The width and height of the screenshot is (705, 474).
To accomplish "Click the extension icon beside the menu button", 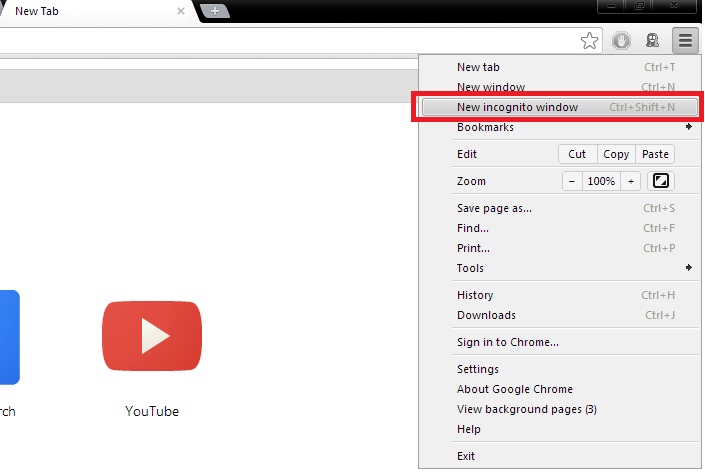I will click(x=652, y=41).
